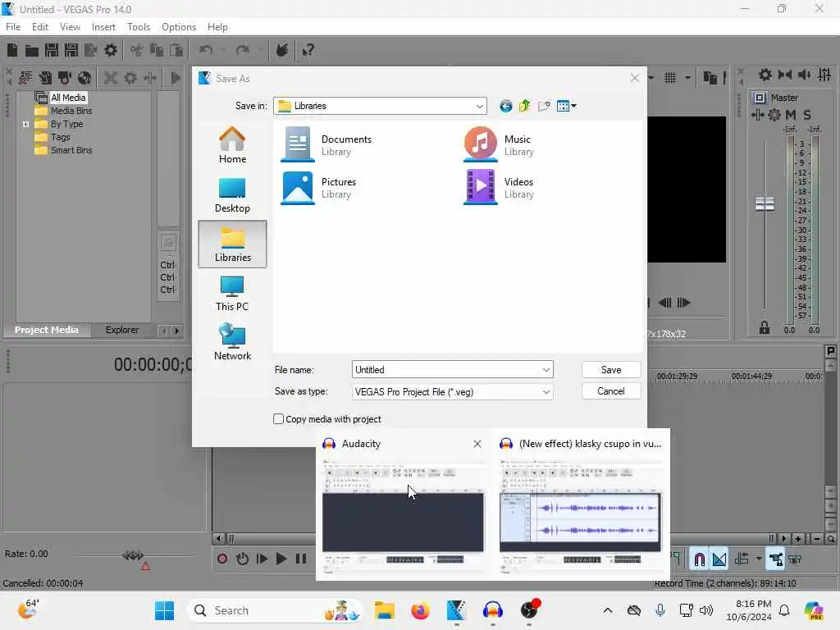Viewport: 840px width, 630px height.
Task: Enable Copy media with project checkbox
Action: 279,419
